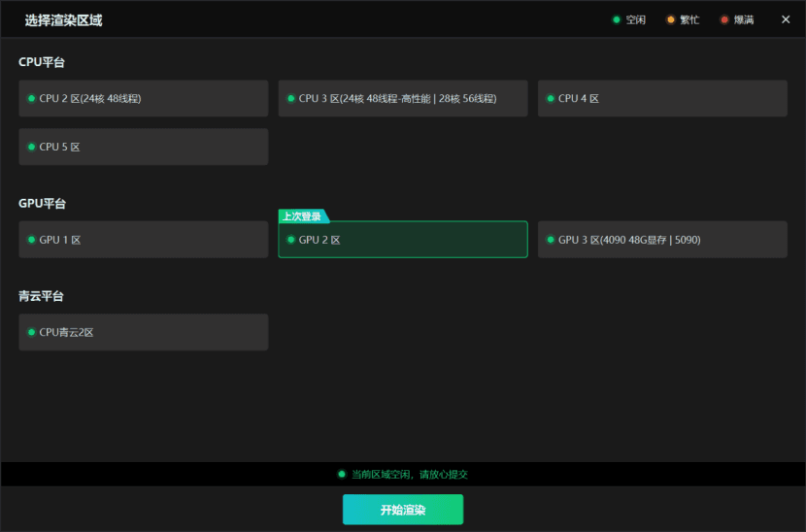This screenshot has height=532, width=806.
Task: Click the 青云平台 section heading
Action: pyautogui.click(x=42, y=296)
